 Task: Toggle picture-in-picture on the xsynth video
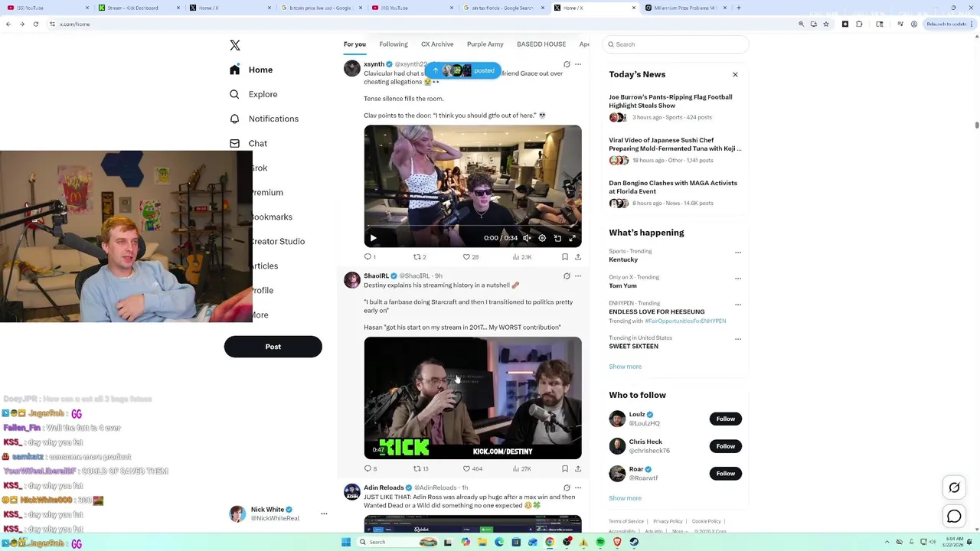(x=557, y=238)
